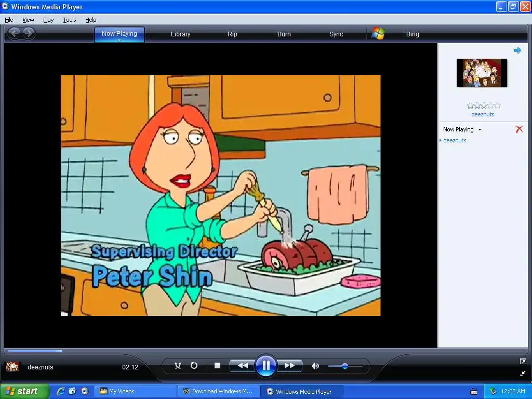This screenshot has height=399, width=532.
Task: Click the video playback area
Action: [220, 195]
